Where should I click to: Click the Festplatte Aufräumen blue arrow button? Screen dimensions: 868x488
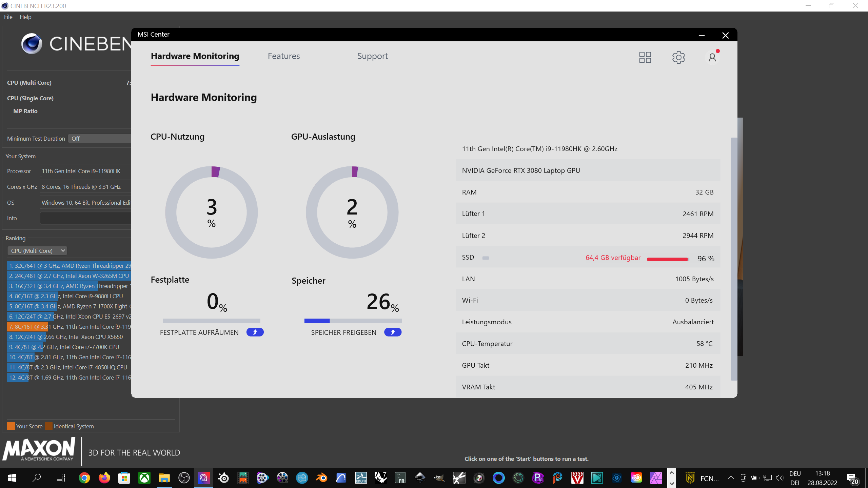coord(255,332)
